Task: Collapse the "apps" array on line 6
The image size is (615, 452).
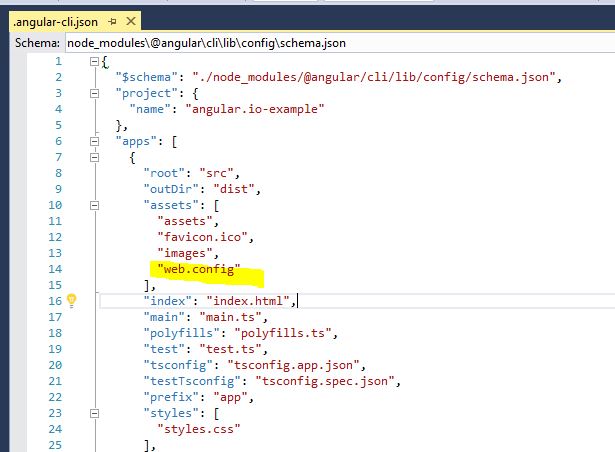Action: coord(94,141)
